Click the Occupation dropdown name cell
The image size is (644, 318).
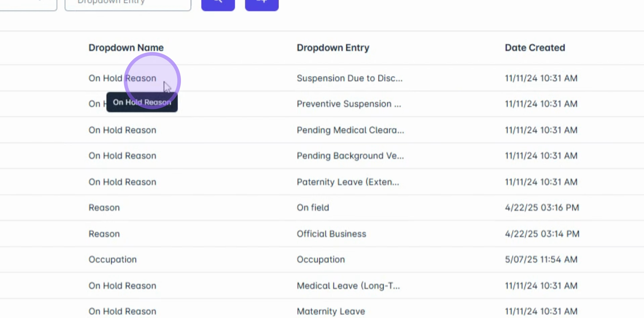tap(113, 259)
